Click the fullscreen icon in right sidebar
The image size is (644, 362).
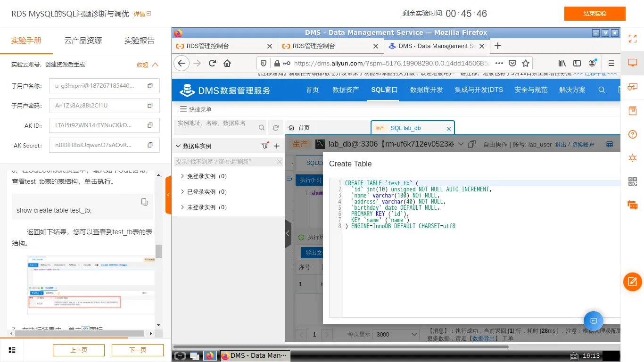[x=632, y=39]
